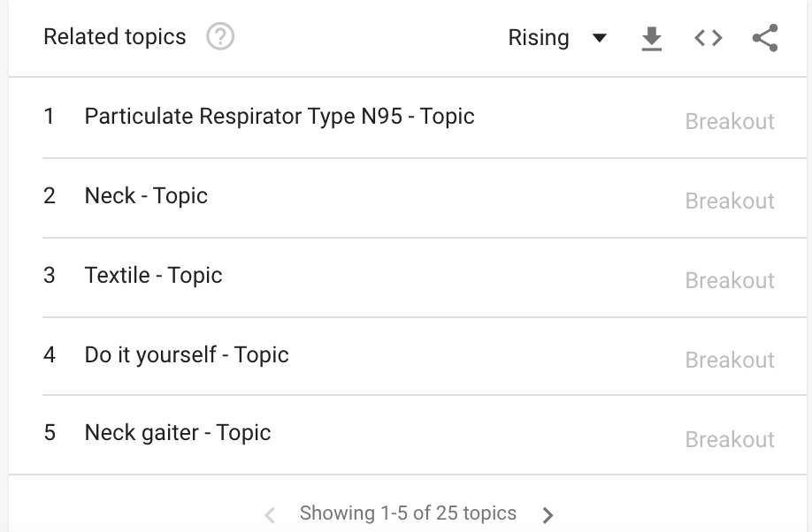Open the Neck gaiter topic
The image size is (812, 532).
click(178, 433)
